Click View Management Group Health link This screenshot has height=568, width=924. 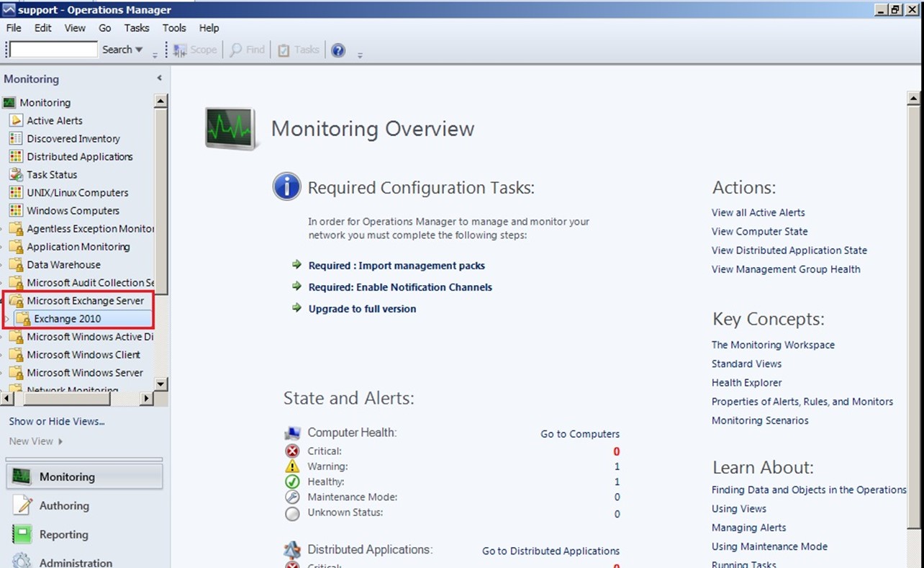(x=786, y=269)
